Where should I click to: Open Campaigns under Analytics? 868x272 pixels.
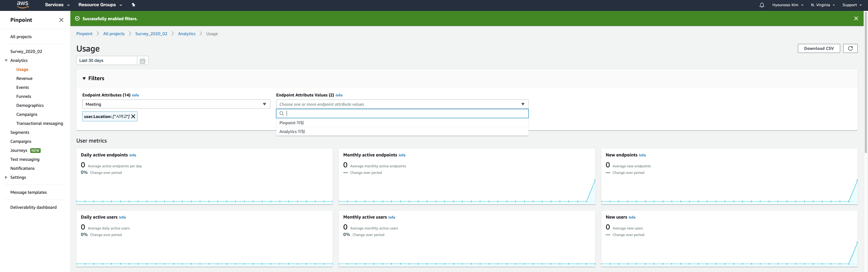click(27, 114)
